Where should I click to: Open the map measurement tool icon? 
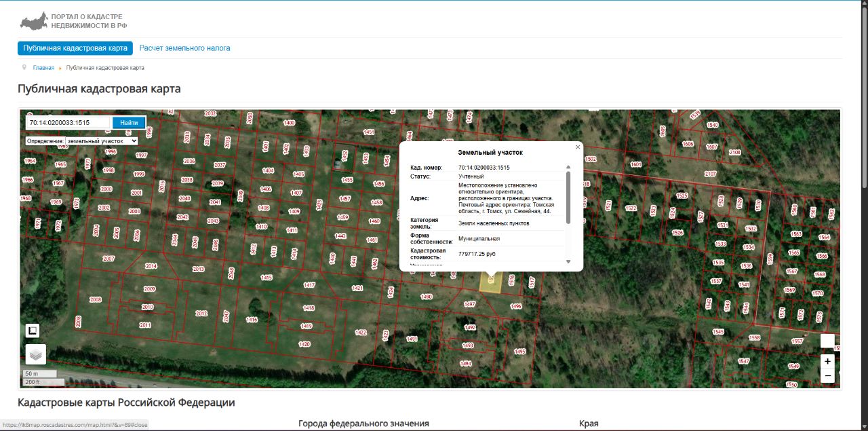click(x=33, y=331)
